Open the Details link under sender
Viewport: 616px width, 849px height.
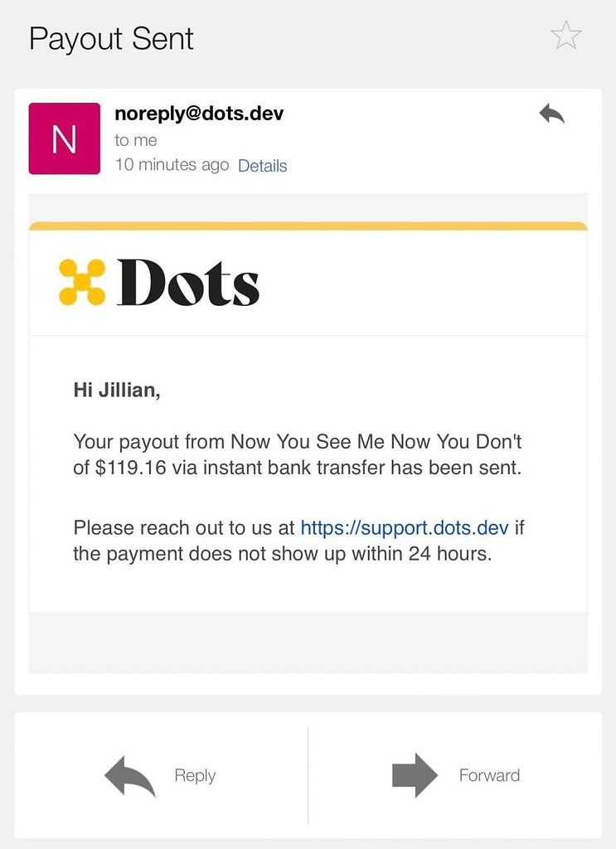point(263,166)
